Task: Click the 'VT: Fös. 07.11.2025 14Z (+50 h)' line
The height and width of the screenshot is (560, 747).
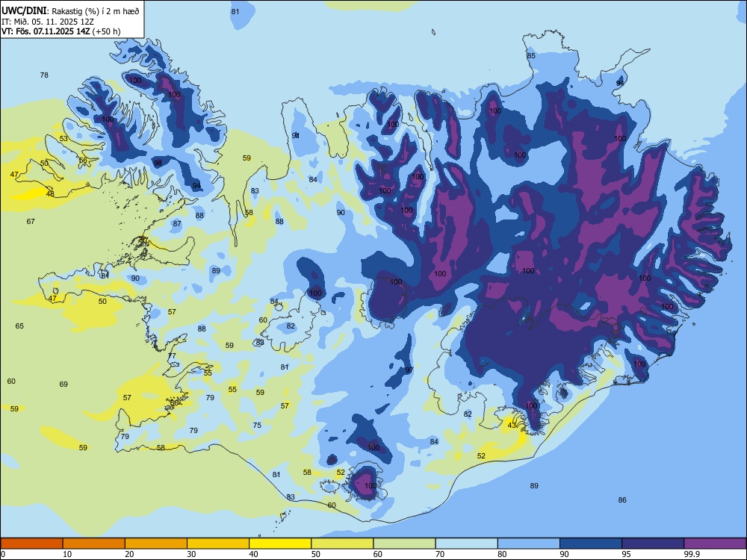Action: click(x=61, y=31)
